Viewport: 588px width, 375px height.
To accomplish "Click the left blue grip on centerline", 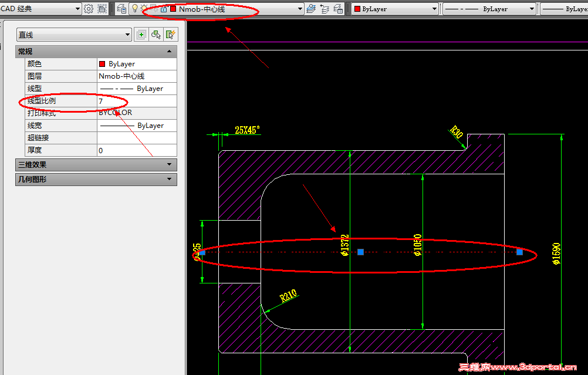I will [202, 253].
